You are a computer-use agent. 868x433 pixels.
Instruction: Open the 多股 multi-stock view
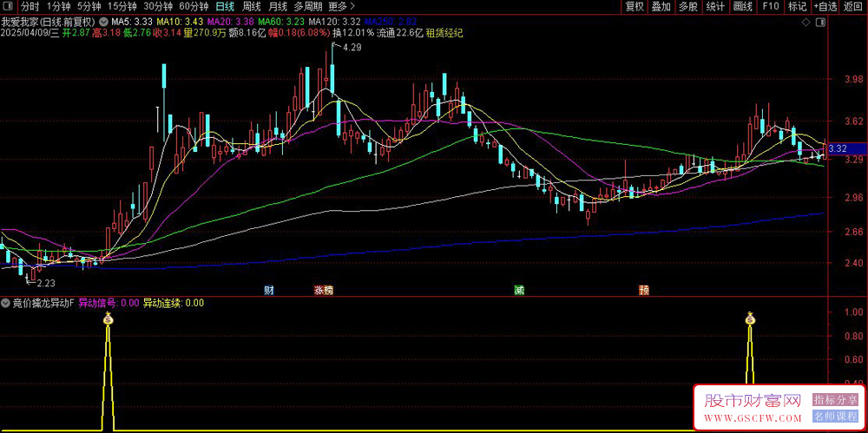pos(688,7)
